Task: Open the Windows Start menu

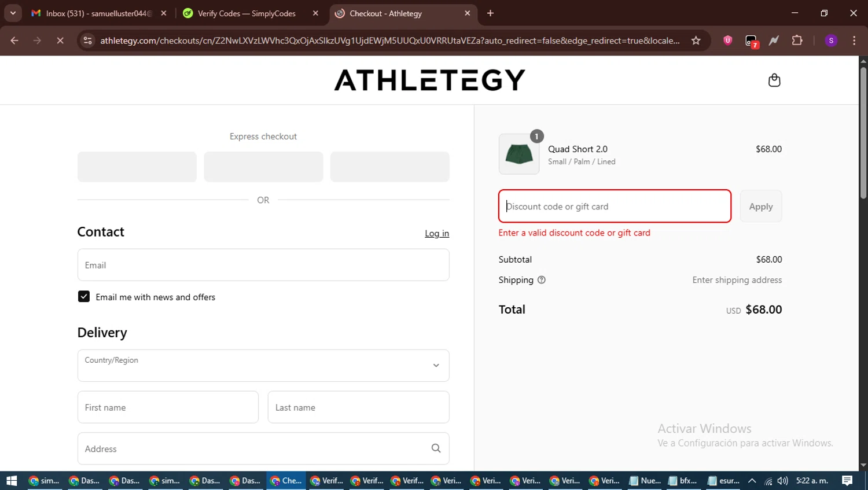Action: 12,481
